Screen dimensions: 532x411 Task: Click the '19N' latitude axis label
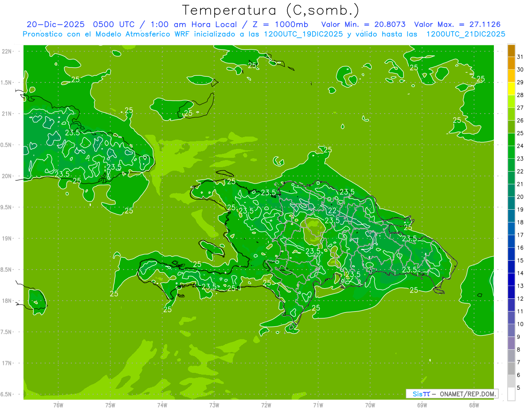[x=7, y=239]
